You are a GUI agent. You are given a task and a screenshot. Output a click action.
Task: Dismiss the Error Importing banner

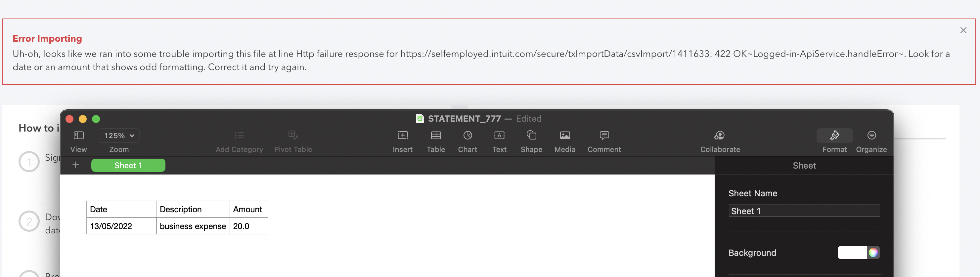[x=963, y=30]
